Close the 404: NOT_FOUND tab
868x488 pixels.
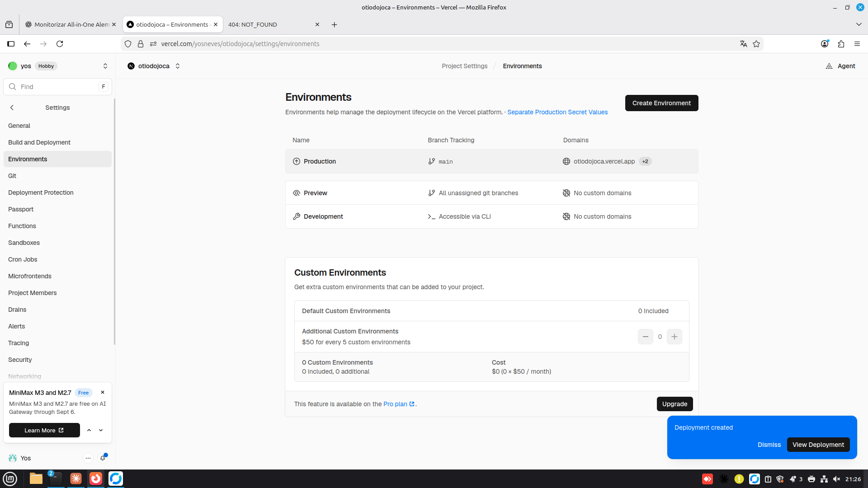point(317,24)
